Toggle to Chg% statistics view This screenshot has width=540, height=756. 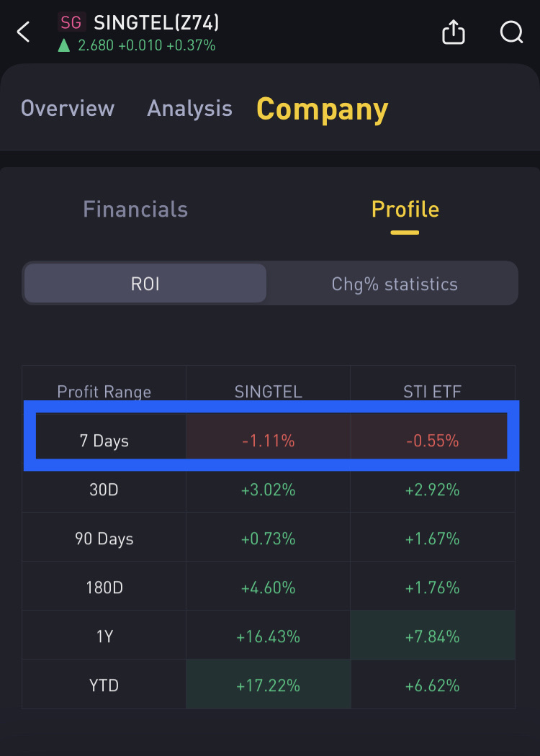(x=394, y=284)
